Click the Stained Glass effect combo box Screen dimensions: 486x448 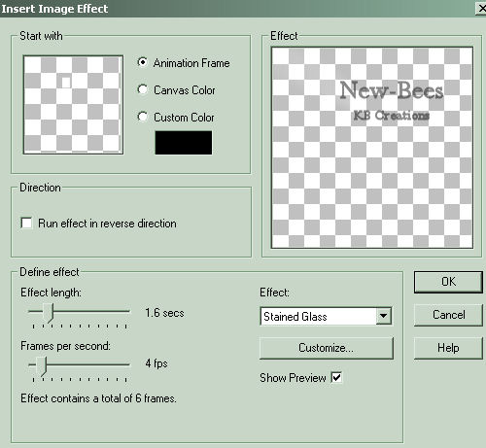[x=326, y=316]
